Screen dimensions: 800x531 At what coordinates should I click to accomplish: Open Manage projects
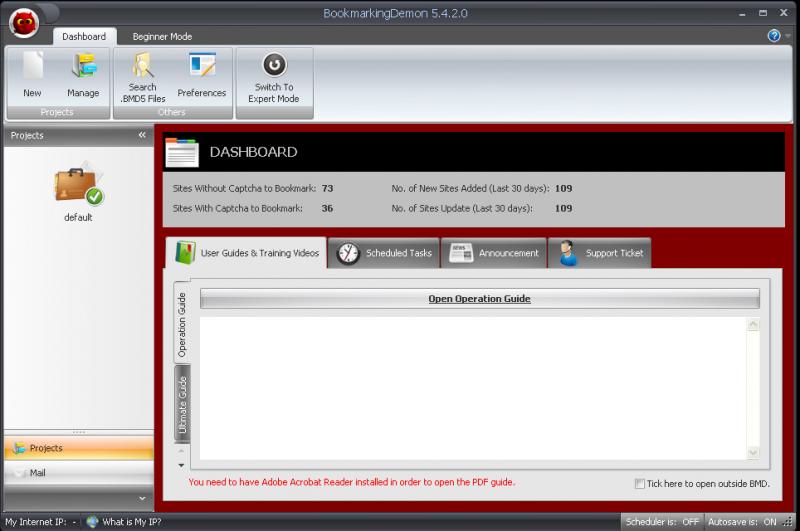coord(83,75)
